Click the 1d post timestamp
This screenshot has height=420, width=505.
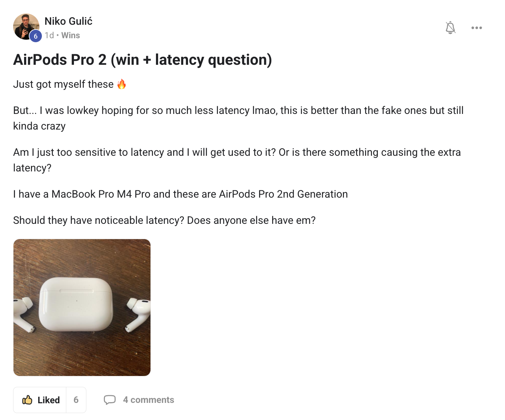(x=49, y=35)
